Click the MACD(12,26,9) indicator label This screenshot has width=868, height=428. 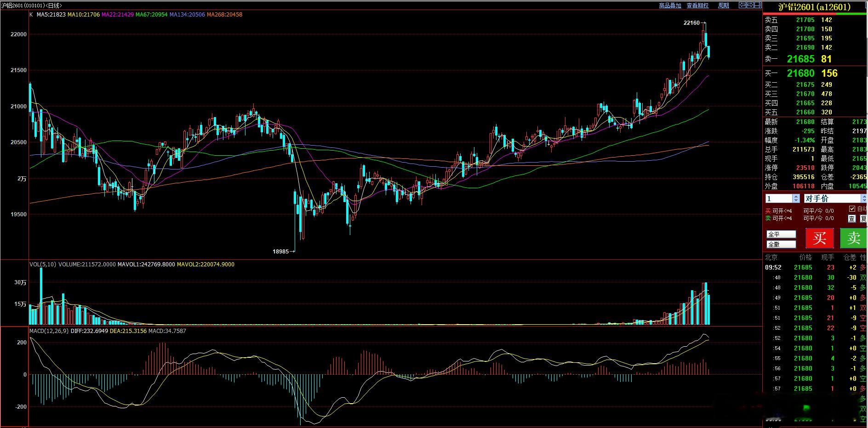(49, 331)
